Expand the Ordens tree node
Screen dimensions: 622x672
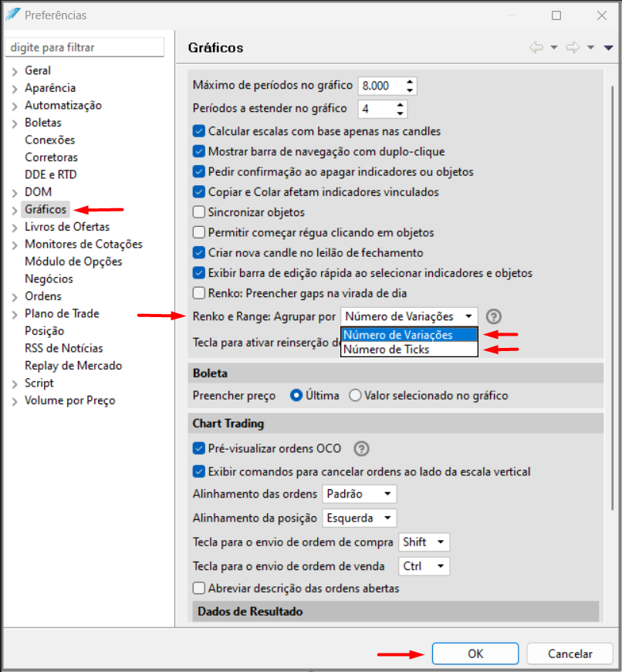15,297
